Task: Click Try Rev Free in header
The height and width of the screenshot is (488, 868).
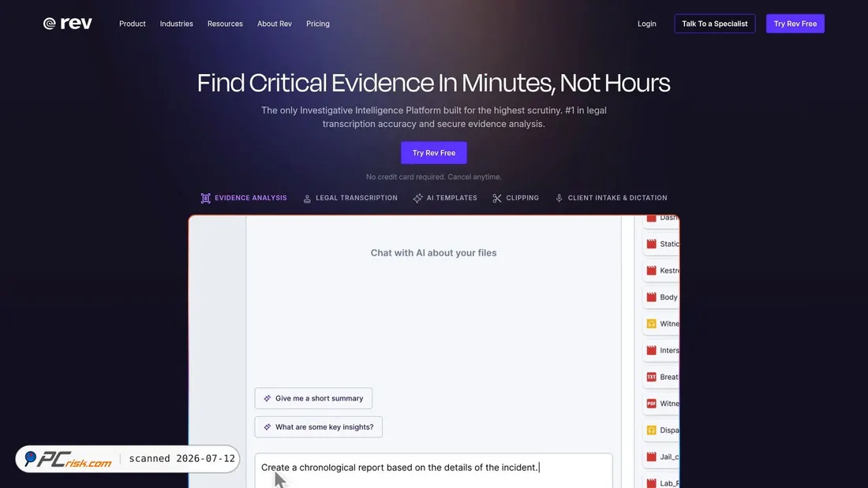Action: pos(795,24)
